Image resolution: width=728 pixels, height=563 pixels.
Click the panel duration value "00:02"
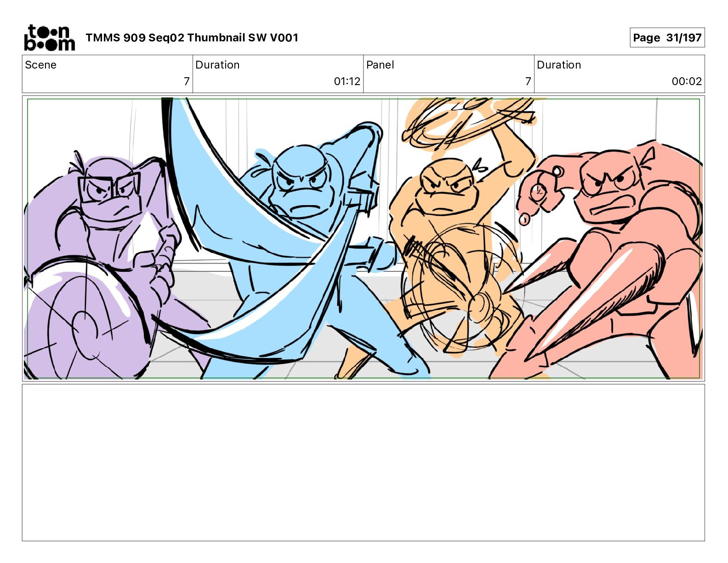coord(687,81)
